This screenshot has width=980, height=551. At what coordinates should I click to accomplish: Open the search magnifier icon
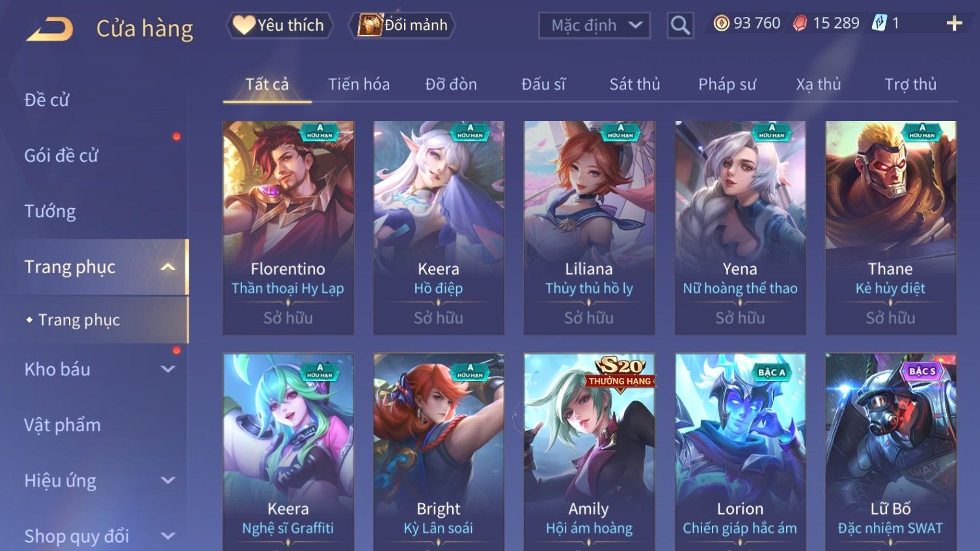pos(680,25)
